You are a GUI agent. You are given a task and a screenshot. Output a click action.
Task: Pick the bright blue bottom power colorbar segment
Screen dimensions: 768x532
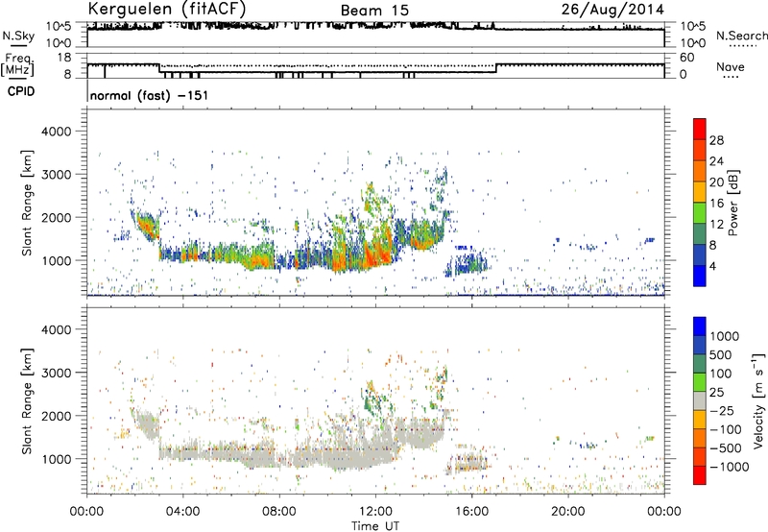(700, 276)
